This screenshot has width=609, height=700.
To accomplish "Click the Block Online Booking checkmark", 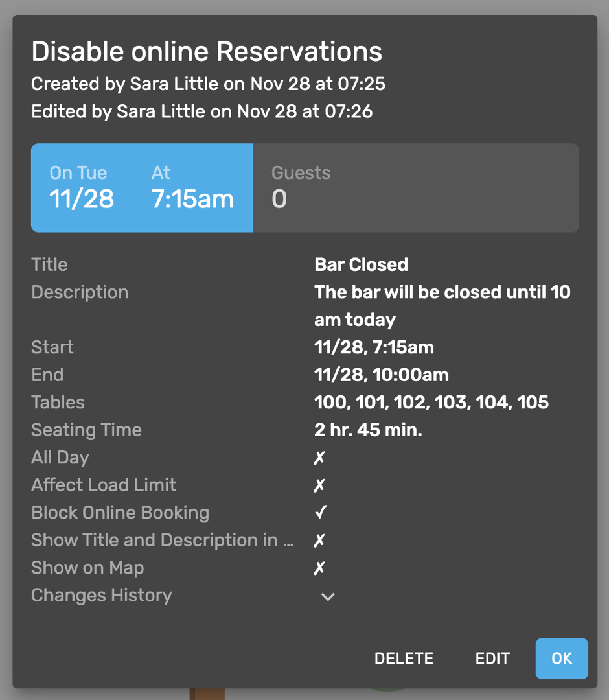I will click(321, 513).
